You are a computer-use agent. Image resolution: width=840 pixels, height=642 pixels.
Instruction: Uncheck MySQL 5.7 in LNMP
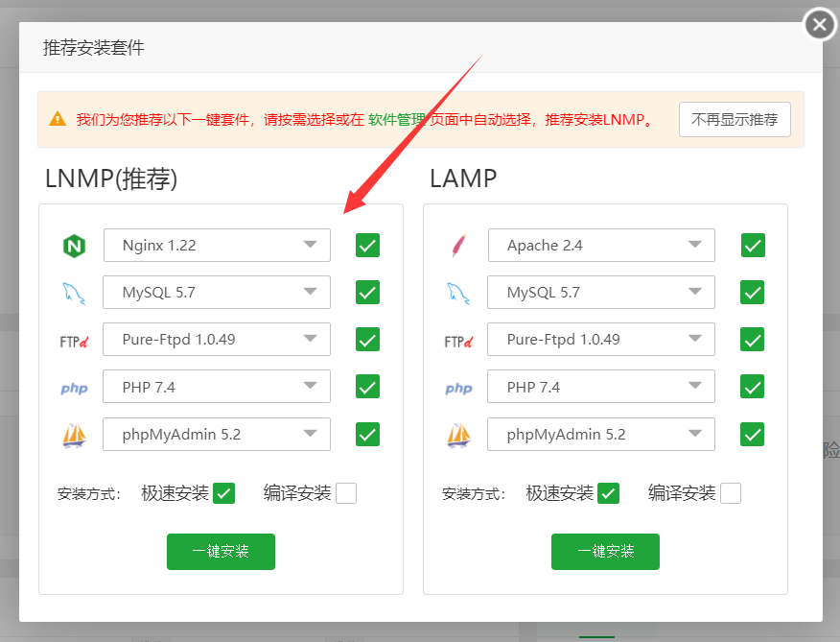[x=367, y=293]
